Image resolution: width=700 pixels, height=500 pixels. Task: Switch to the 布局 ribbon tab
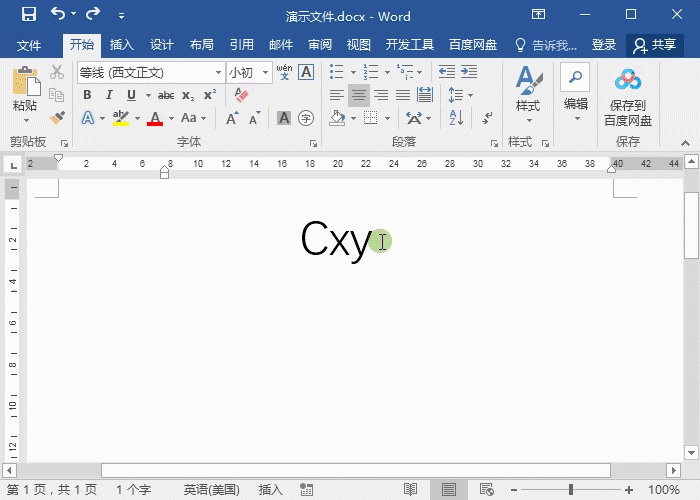[x=201, y=45]
